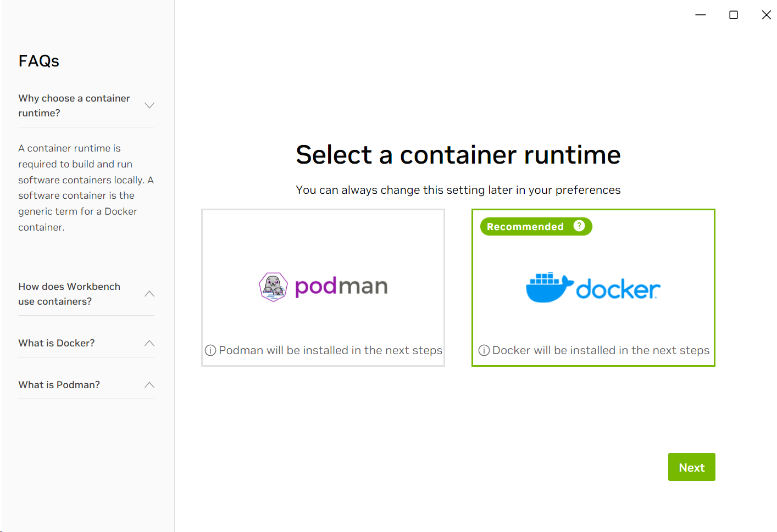Click the 'You can always change this setting' subtitle
777x532 pixels.
tap(458, 190)
